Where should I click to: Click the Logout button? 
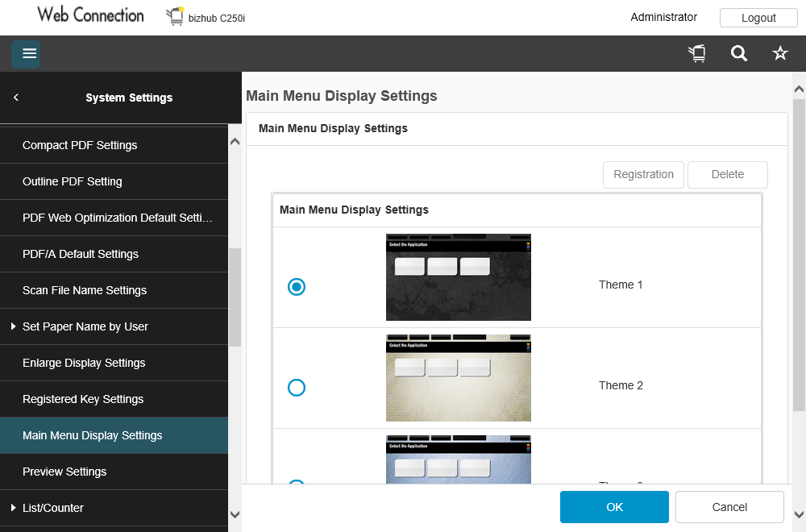(x=758, y=18)
